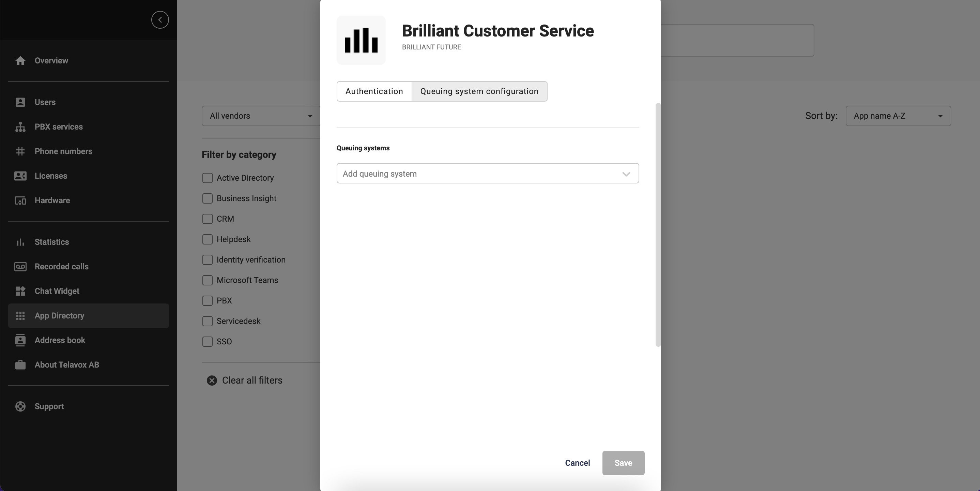Click the Brilliant Customer Service app logo
Screen dimensions: 980x491
pyautogui.click(x=361, y=40)
